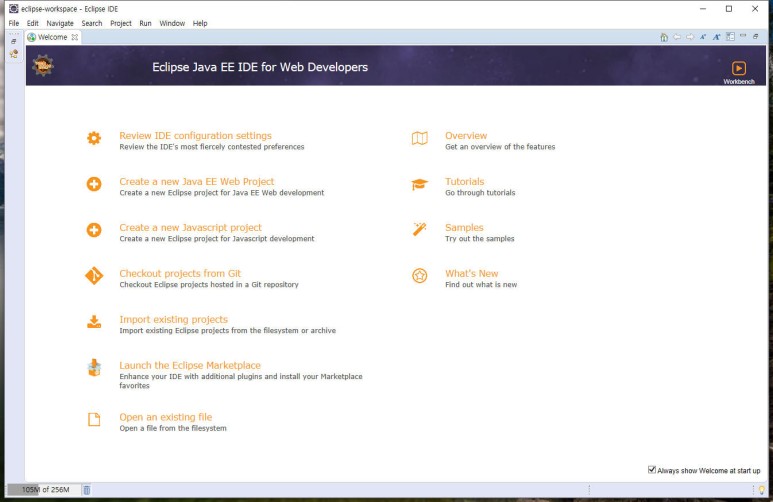Viewport: 773px width, 502px height.
Task: Click the Samples magic wand icon
Action: coord(420,229)
